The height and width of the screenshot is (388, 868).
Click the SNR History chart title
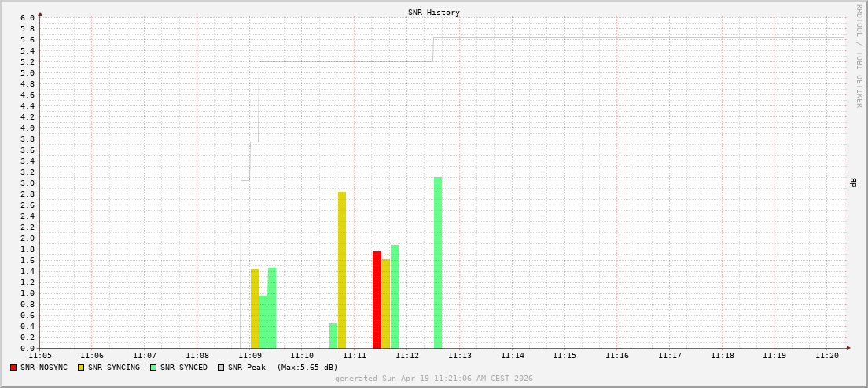434,13
